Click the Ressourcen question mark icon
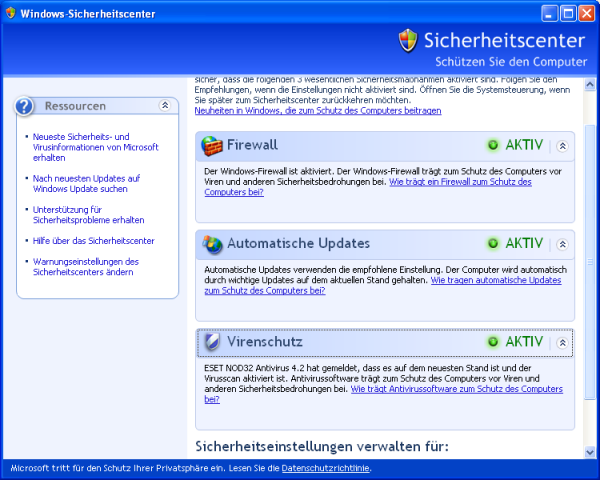Screen dimensions: 600x480 coord(24,106)
